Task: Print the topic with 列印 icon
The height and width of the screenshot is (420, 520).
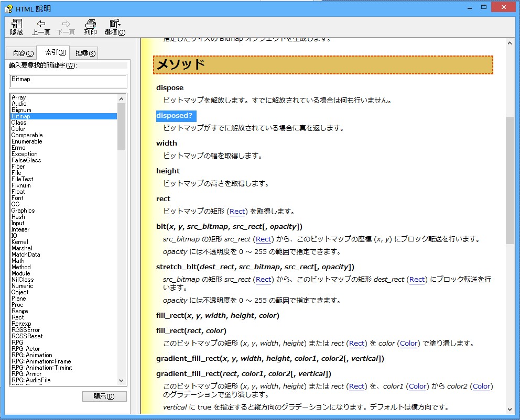Action: coord(90,27)
